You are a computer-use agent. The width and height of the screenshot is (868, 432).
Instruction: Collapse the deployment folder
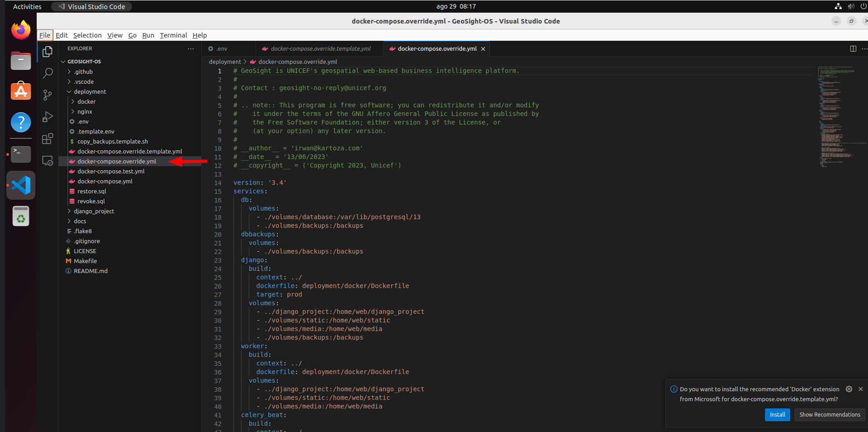pyautogui.click(x=130, y=91)
